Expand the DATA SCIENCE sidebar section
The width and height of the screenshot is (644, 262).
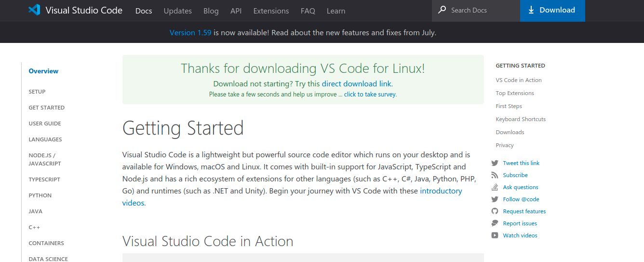click(x=48, y=259)
